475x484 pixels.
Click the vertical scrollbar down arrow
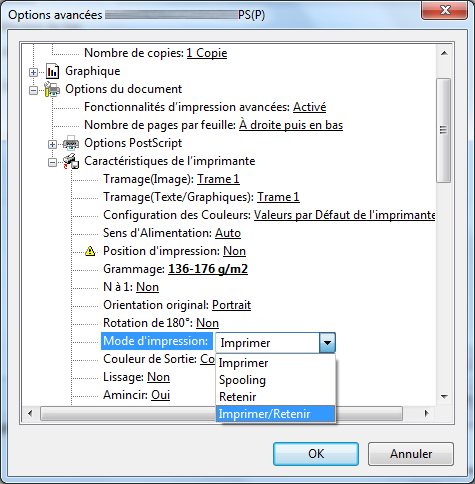click(x=444, y=397)
